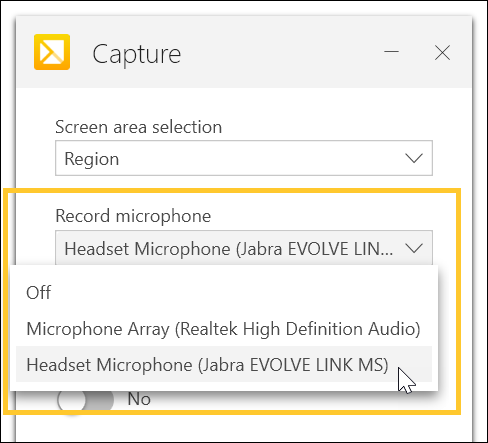Toggle the switch labeled No

click(85, 399)
